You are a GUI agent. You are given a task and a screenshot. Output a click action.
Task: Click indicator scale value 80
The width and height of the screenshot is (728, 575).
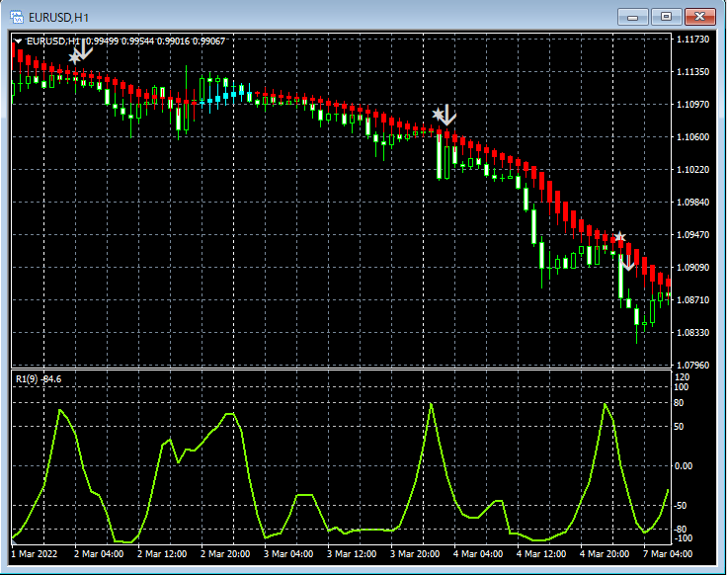pyautogui.click(x=679, y=403)
